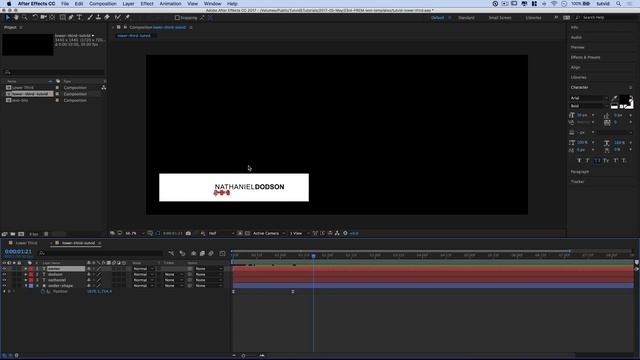The image size is (640, 360).
Task: Select the Brush tool
Action: pos(90,18)
